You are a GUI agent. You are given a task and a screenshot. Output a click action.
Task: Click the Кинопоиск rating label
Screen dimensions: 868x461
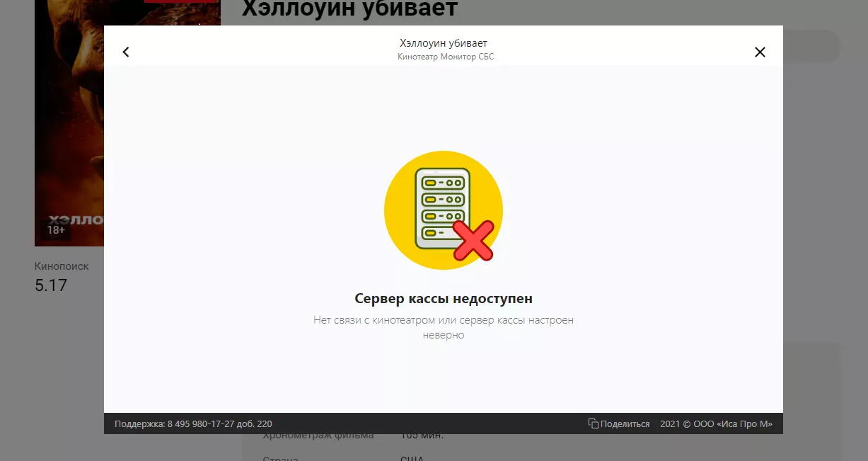point(62,266)
